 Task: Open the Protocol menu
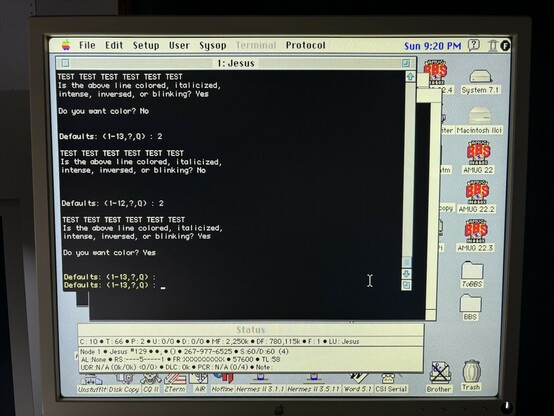pyautogui.click(x=306, y=45)
